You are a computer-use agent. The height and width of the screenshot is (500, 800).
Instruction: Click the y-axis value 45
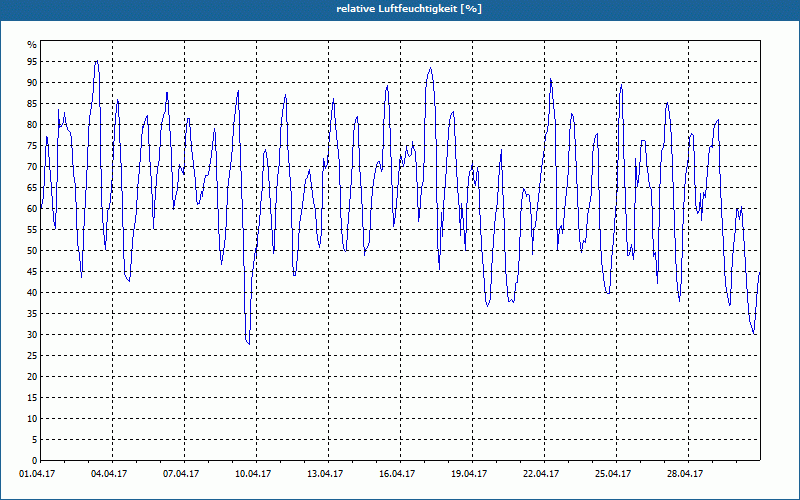click(32, 271)
